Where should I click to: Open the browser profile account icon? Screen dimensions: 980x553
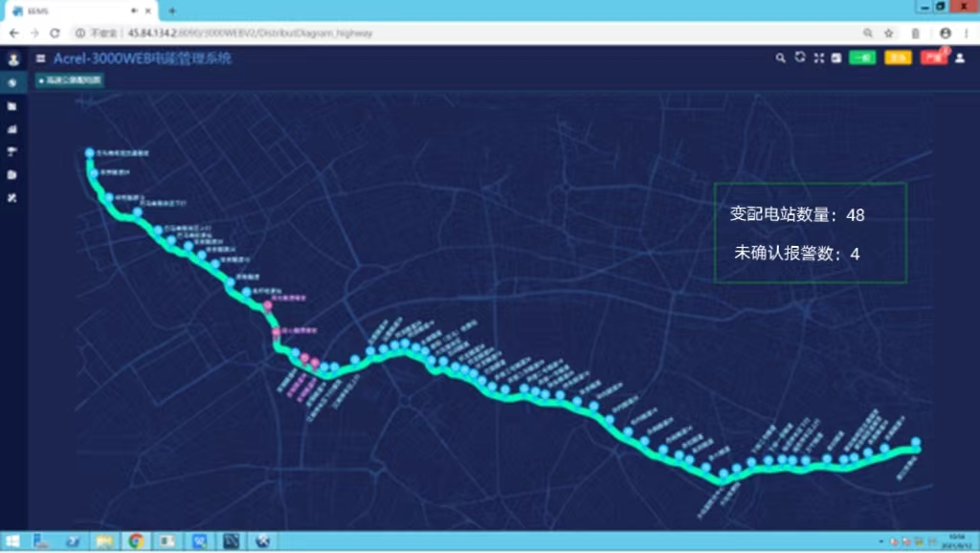coord(945,33)
